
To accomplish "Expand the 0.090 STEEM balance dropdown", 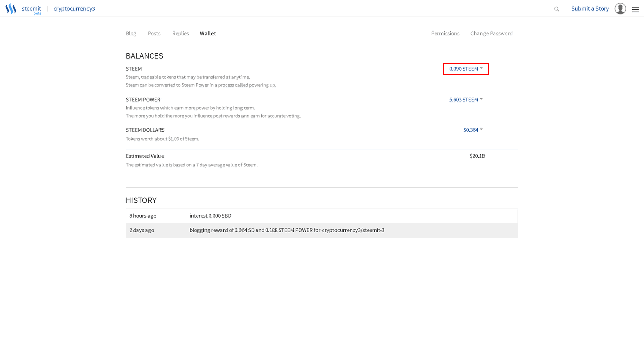I will tap(466, 69).
